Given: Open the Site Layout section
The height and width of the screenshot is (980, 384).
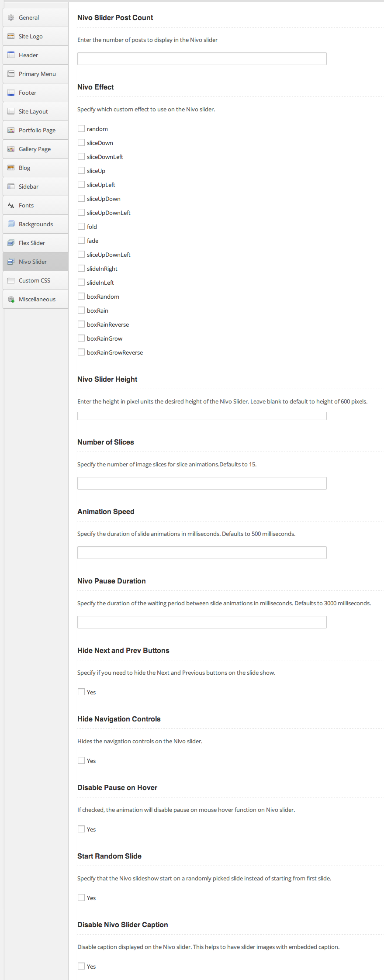Looking at the screenshot, I should click(x=33, y=111).
